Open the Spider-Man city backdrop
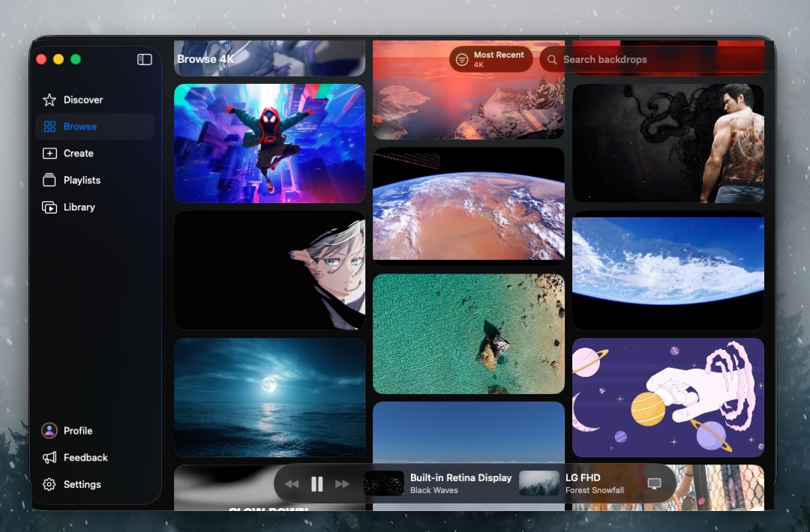The image size is (810, 532). point(270,143)
